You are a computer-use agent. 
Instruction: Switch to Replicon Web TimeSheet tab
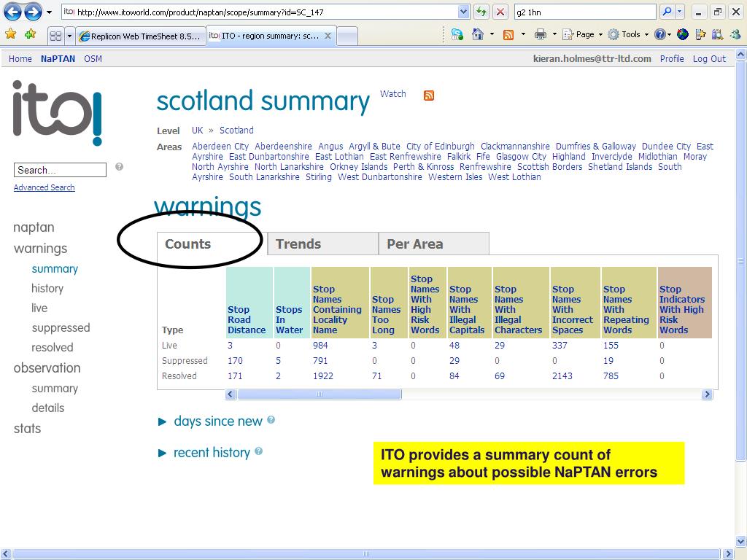click(x=141, y=36)
